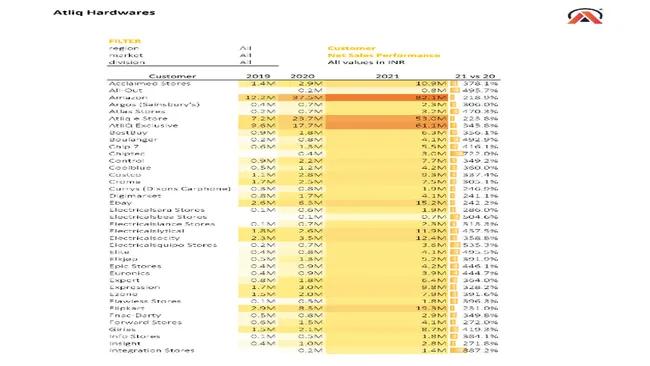Click the AtliQ logo icon
This screenshot has width=650, height=366.
click(585, 16)
